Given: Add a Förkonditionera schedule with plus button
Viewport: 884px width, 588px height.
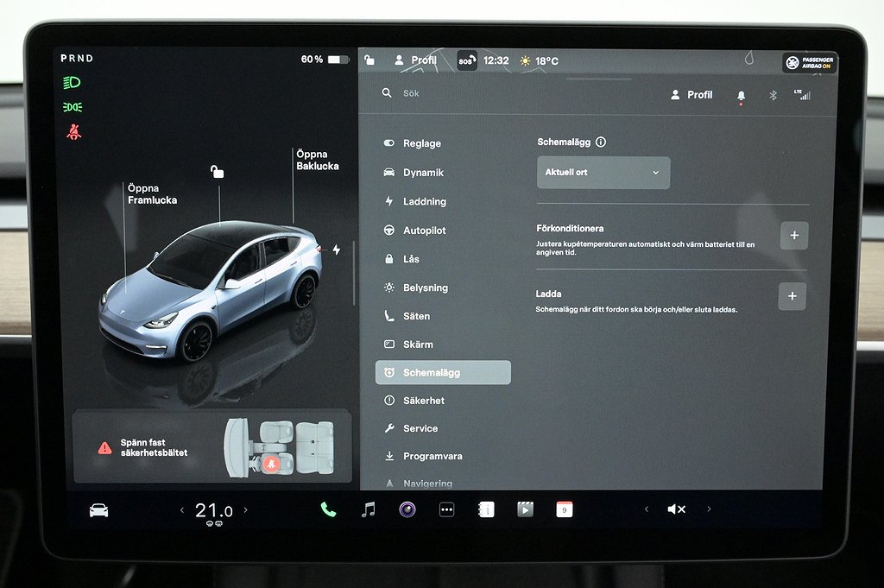Looking at the screenshot, I should coord(794,235).
